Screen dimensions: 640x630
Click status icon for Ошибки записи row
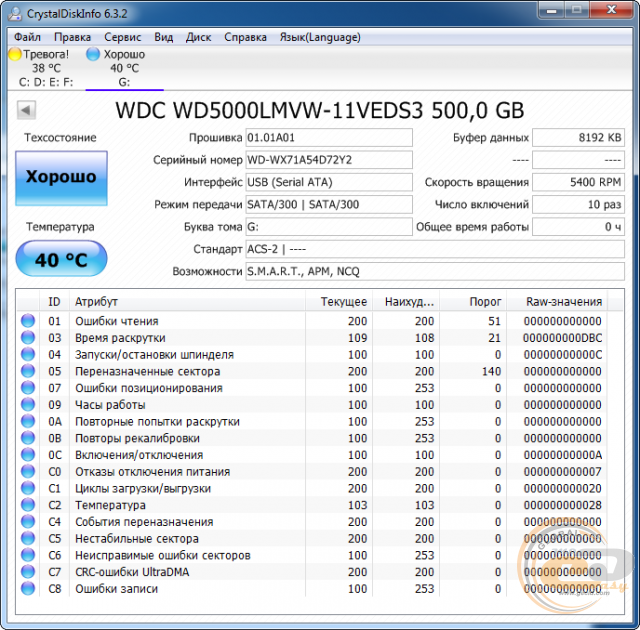[28, 588]
